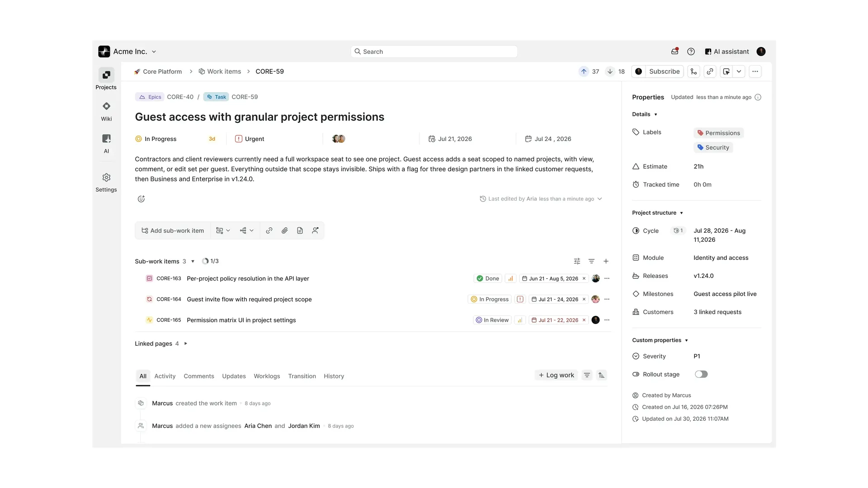Expand the Acme Inc. workspace dropdown

[154, 52]
